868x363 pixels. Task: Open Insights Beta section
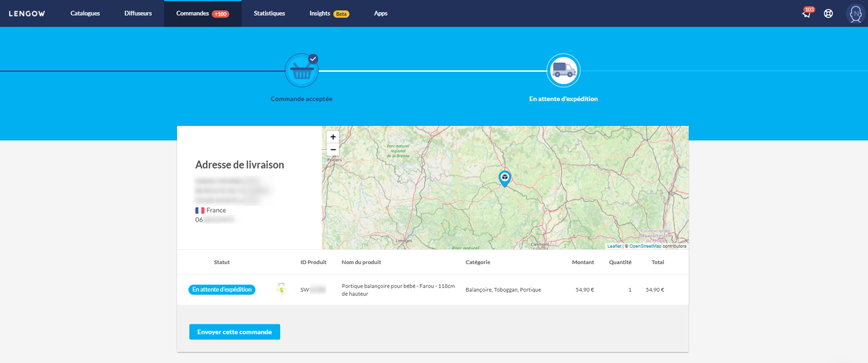pyautogui.click(x=330, y=14)
